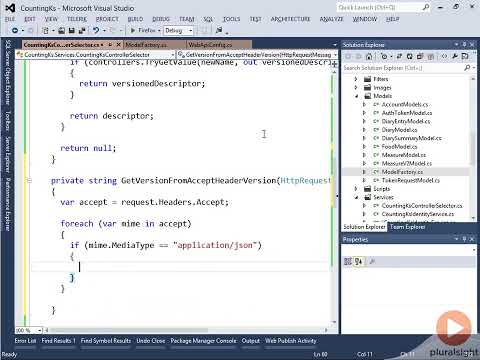The height and width of the screenshot is (360, 480).
Task: Select AccountModels.cs in Solution Explorer
Action: (x=405, y=104)
